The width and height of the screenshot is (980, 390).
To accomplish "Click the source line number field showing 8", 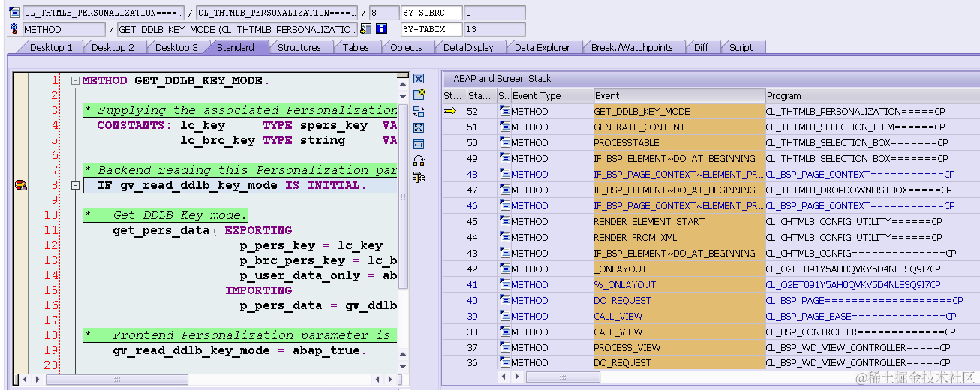I will coord(384,13).
